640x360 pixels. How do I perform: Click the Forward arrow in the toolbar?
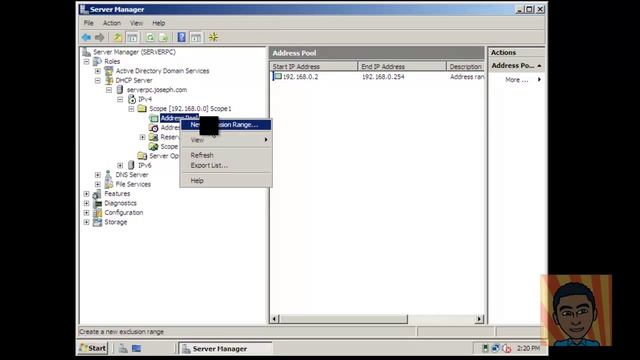[99, 38]
